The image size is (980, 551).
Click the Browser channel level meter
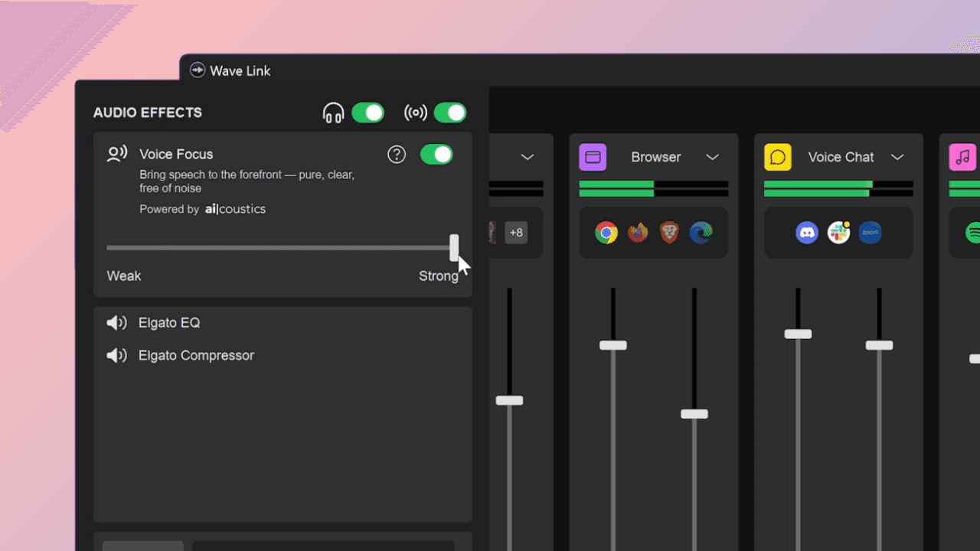click(654, 189)
